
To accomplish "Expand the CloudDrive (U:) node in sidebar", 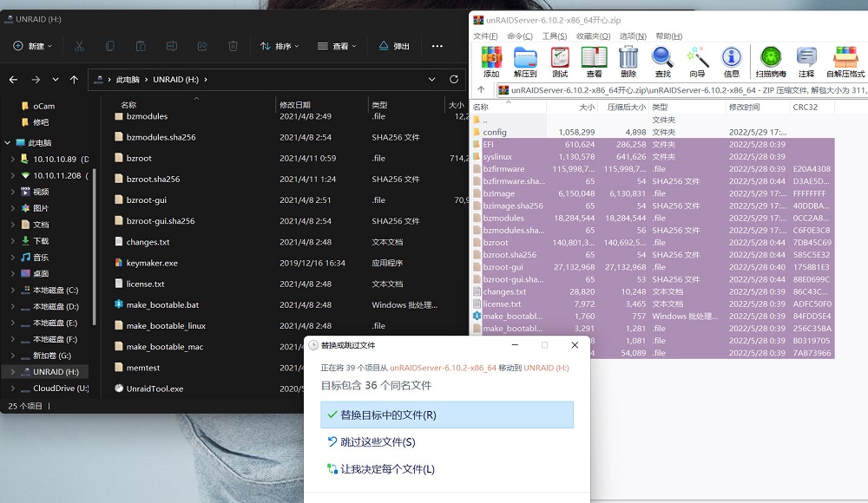I will pyautogui.click(x=13, y=389).
